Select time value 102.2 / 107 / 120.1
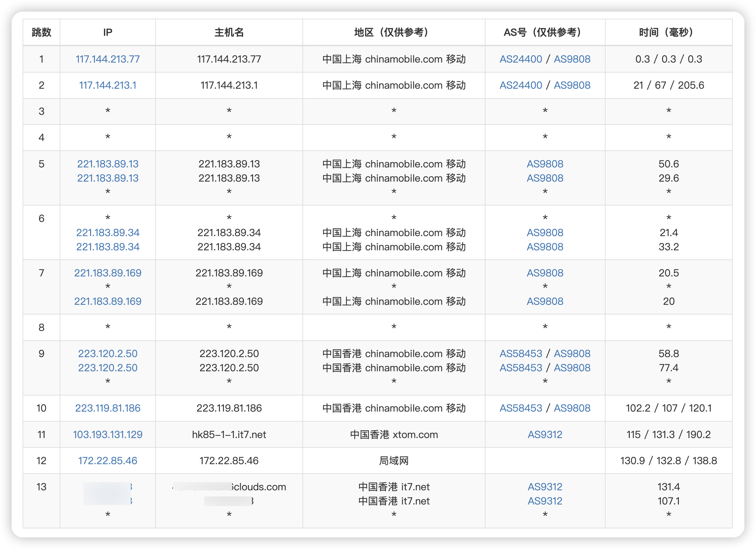The image size is (756, 549). coord(669,408)
